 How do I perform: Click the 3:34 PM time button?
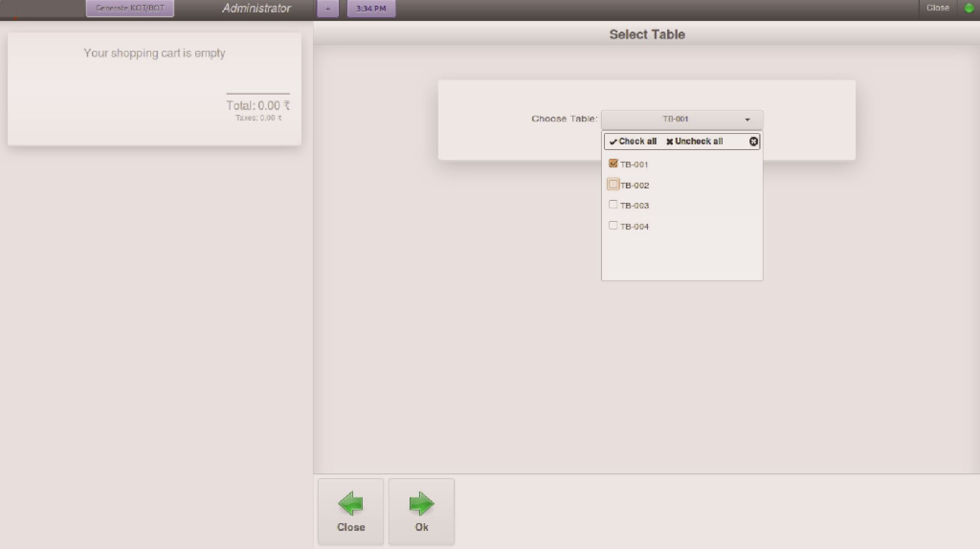(x=370, y=9)
